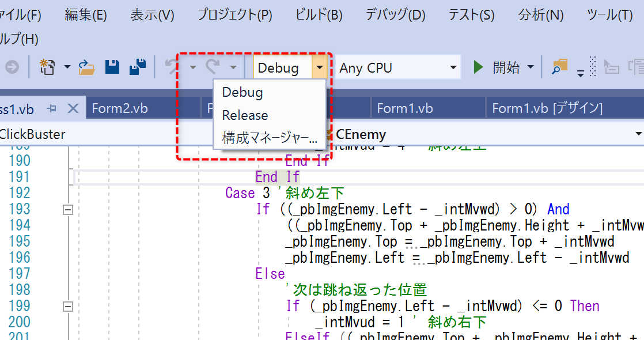The width and height of the screenshot is (644, 340).
Task: Switch to the Form2.vb tab
Action: coord(143,108)
